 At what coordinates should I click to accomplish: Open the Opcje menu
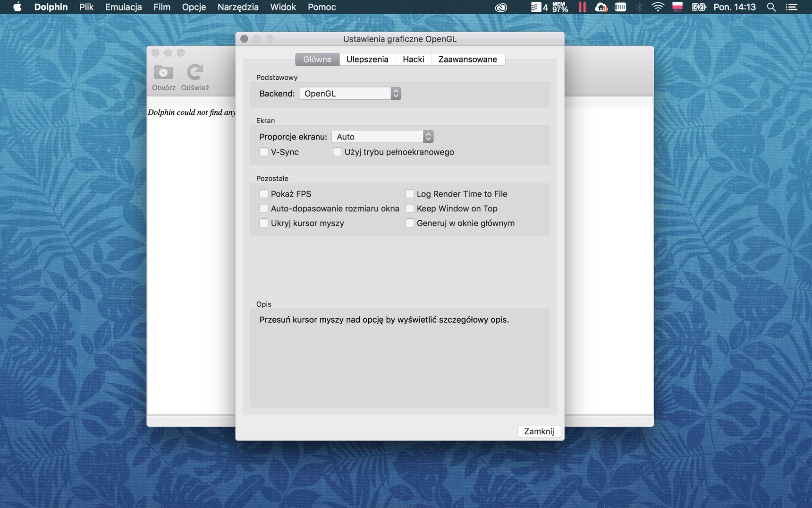pos(194,7)
